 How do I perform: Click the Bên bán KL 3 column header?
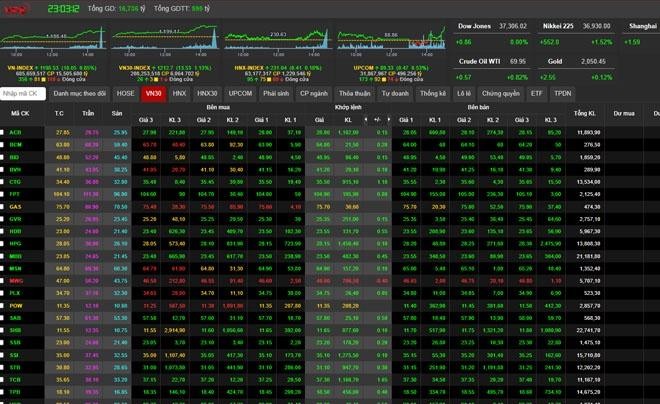click(x=551, y=120)
